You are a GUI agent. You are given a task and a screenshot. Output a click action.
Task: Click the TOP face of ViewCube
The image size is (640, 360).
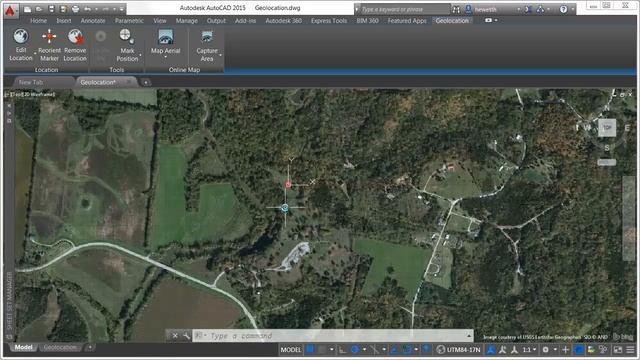click(x=607, y=128)
